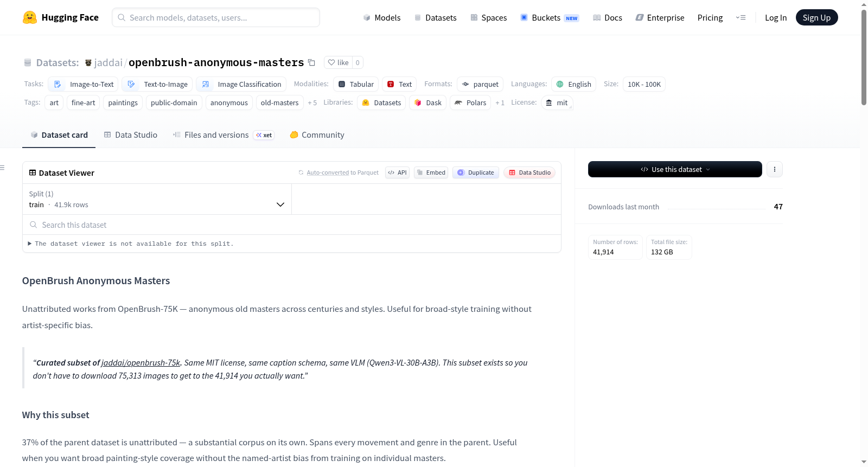Open the Datasets nav item
The image size is (868, 467).
(x=435, y=17)
